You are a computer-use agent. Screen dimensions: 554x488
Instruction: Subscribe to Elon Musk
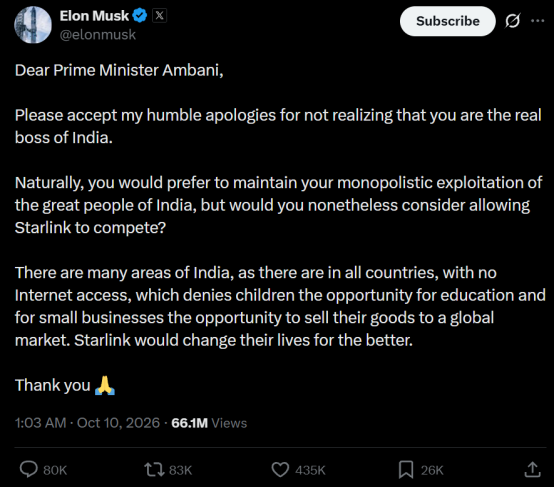pyautogui.click(x=448, y=21)
